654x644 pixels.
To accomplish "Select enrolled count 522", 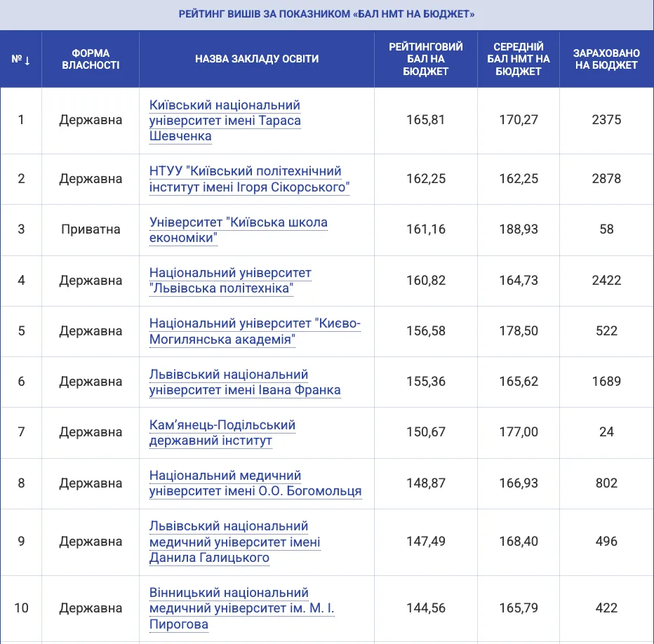I will 606,331.
